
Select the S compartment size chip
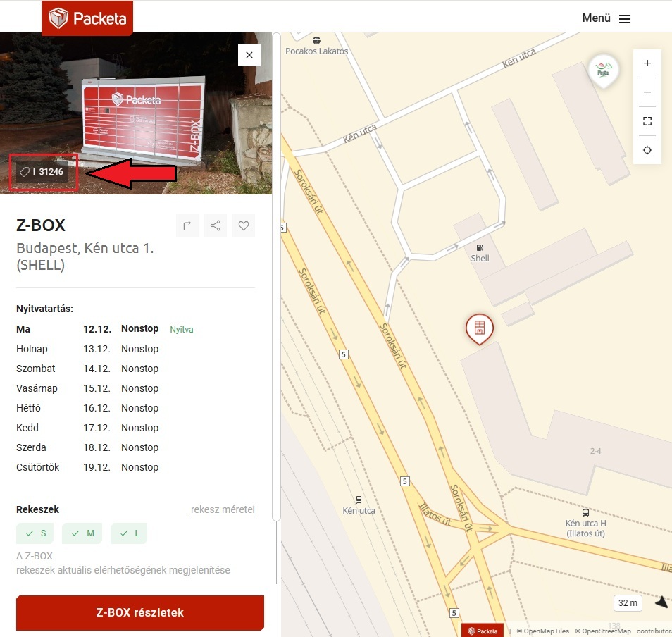click(37, 533)
